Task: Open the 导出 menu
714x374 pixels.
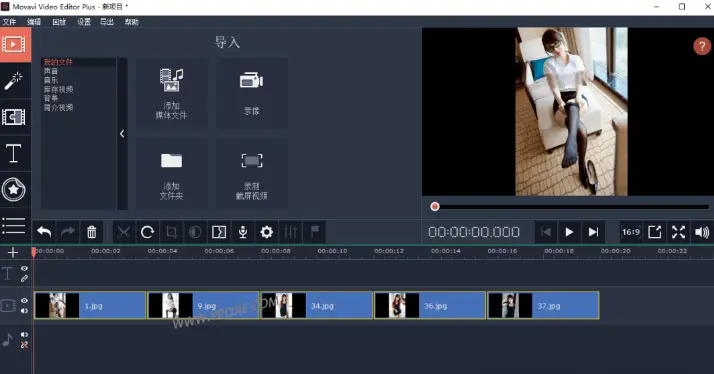Action: pos(107,22)
